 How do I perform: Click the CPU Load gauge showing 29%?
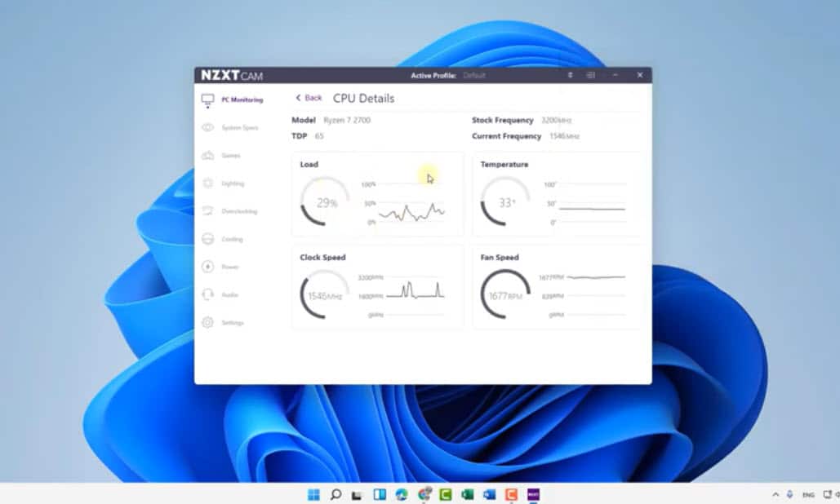click(x=326, y=202)
